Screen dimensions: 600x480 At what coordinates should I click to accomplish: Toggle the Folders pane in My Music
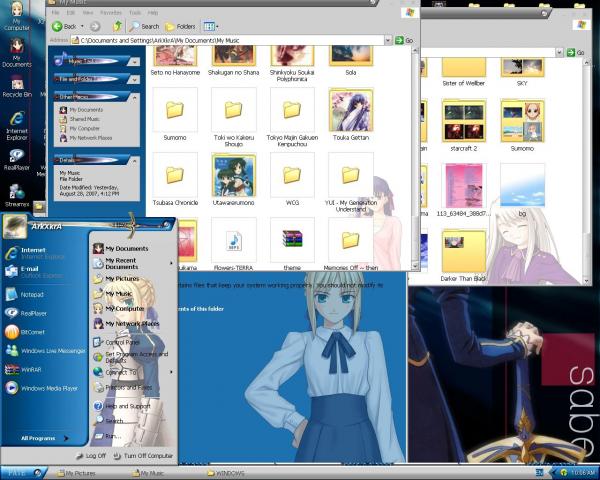tap(180, 26)
